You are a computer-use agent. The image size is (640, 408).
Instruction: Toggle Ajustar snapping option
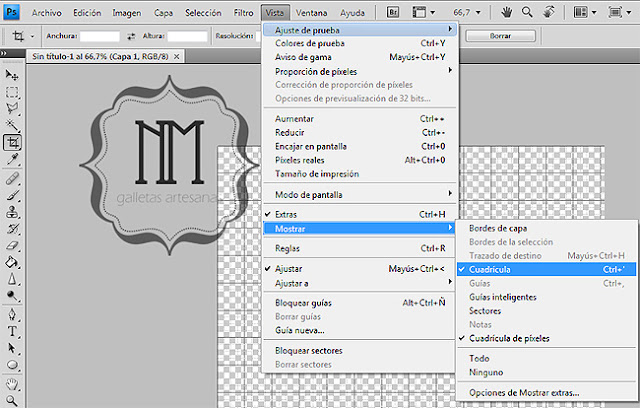click(x=359, y=268)
